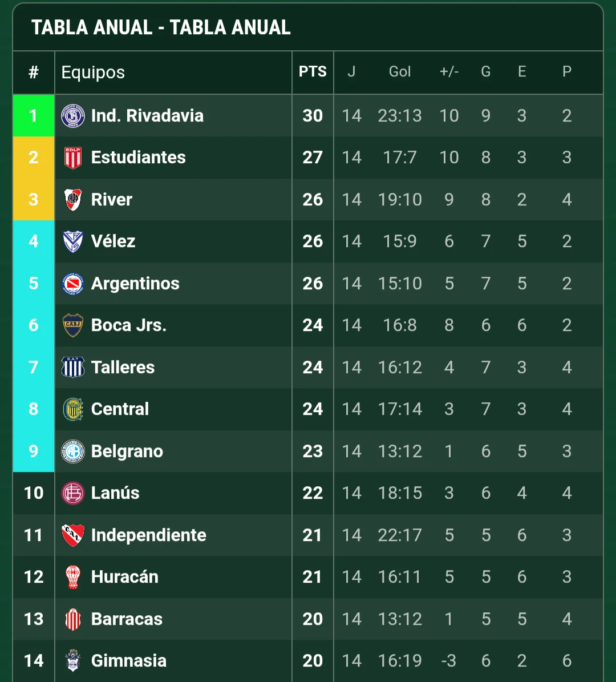The image size is (616, 682).
Task: Select the River Plate crest icon
Action: tap(72, 199)
